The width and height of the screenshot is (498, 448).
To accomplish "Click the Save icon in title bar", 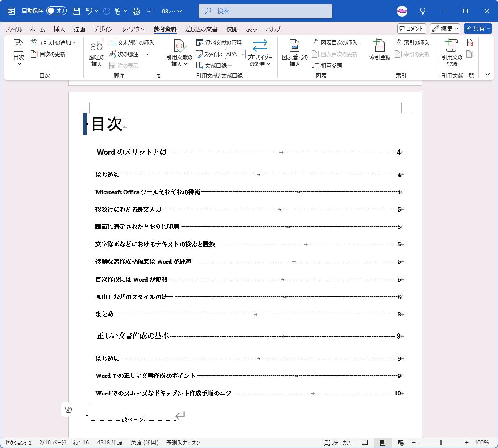I will (76, 11).
